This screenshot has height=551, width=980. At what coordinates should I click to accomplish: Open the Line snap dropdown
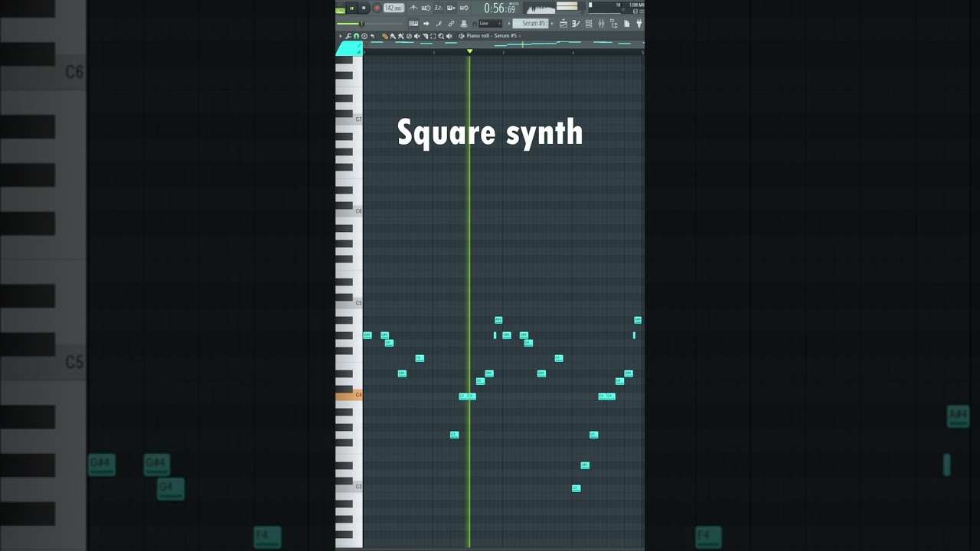click(490, 24)
